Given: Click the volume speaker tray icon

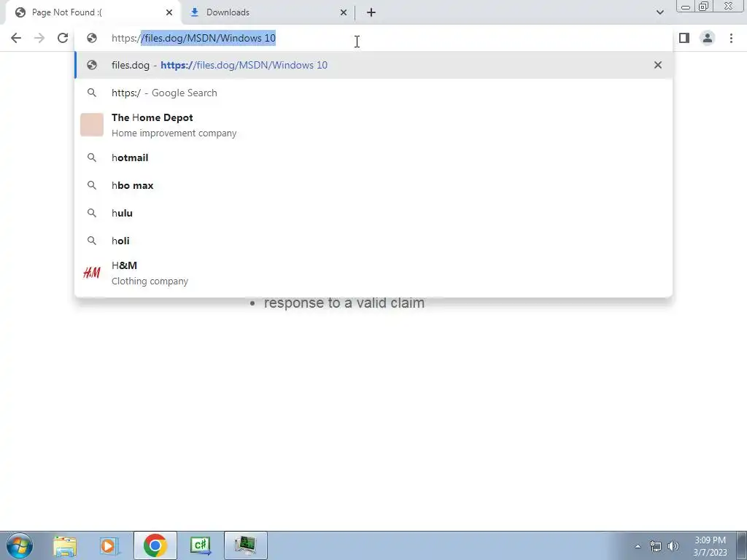Looking at the screenshot, I should click(673, 546).
